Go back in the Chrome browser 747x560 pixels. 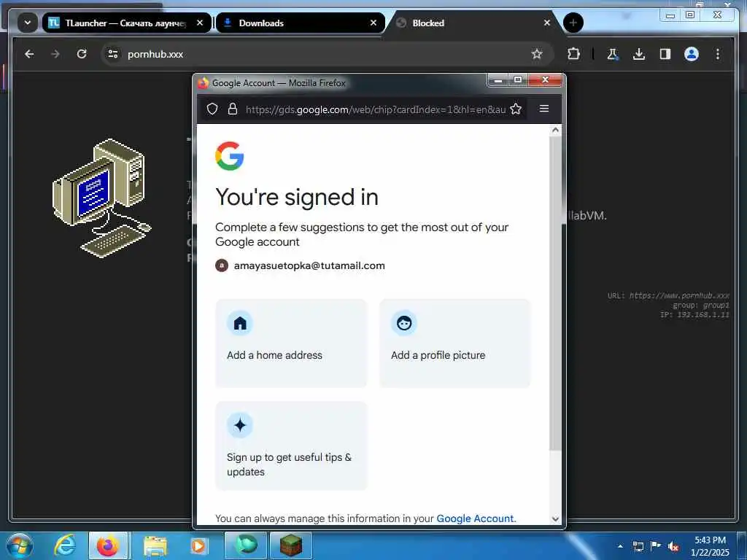29,54
